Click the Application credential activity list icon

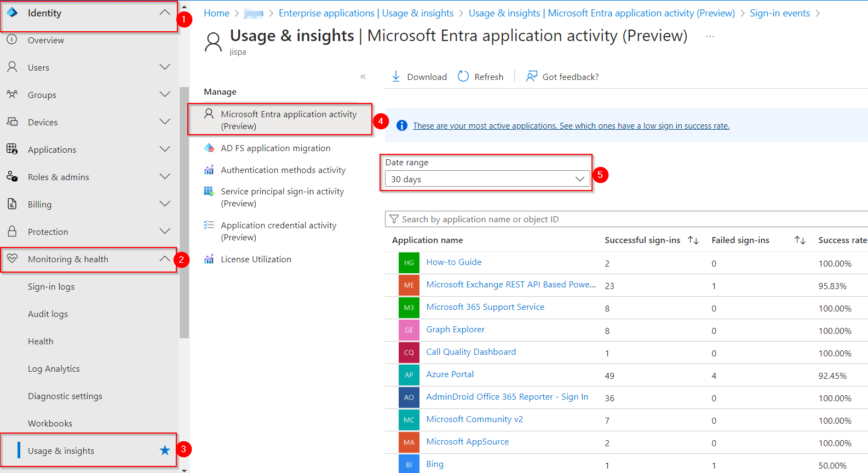(x=209, y=225)
